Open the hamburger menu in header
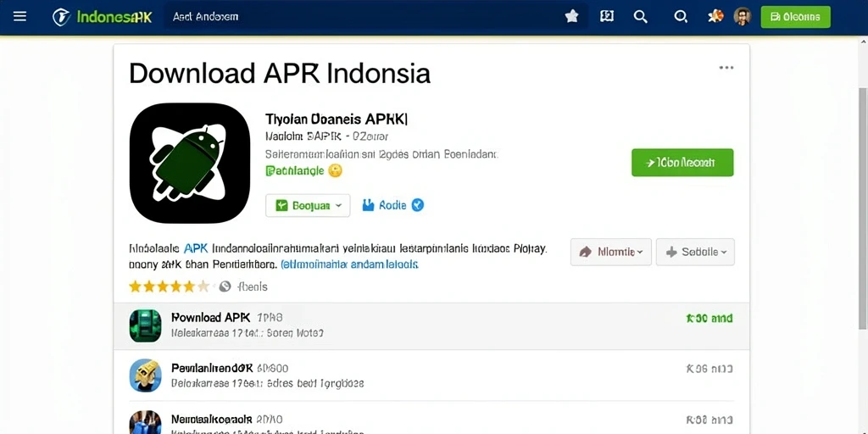The height and width of the screenshot is (434, 868). (x=20, y=17)
